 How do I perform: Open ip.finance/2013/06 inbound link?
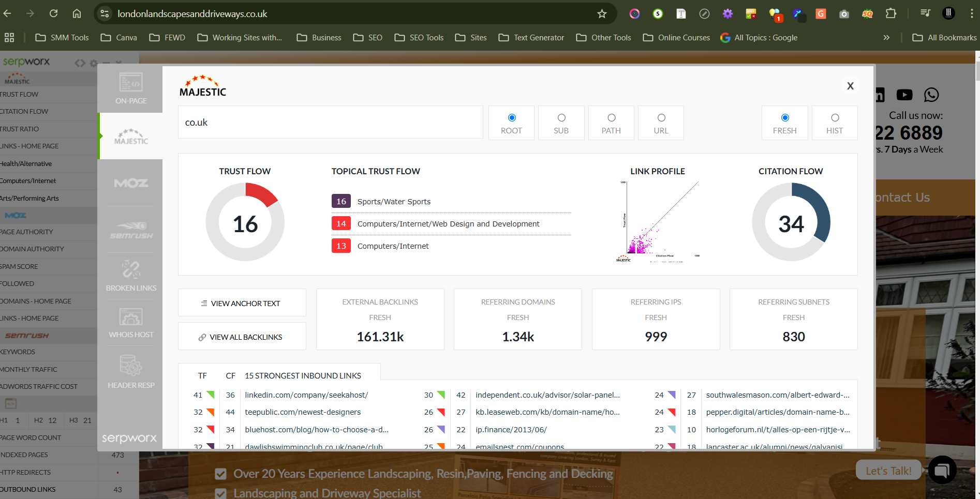tap(511, 430)
